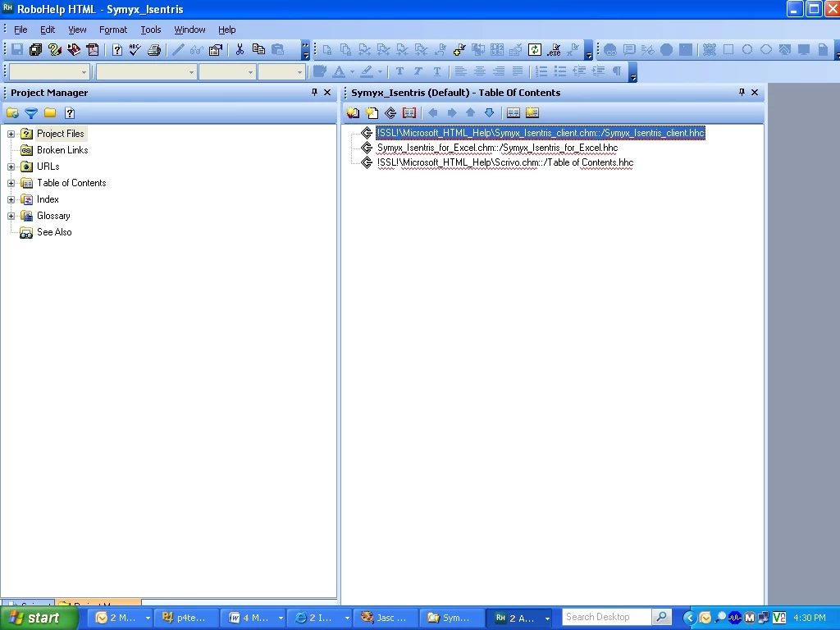Expand the Glossary tree node
Image resolution: width=840 pixels, height=630 pixels.
pyautogui.click(x=11, y=216)
